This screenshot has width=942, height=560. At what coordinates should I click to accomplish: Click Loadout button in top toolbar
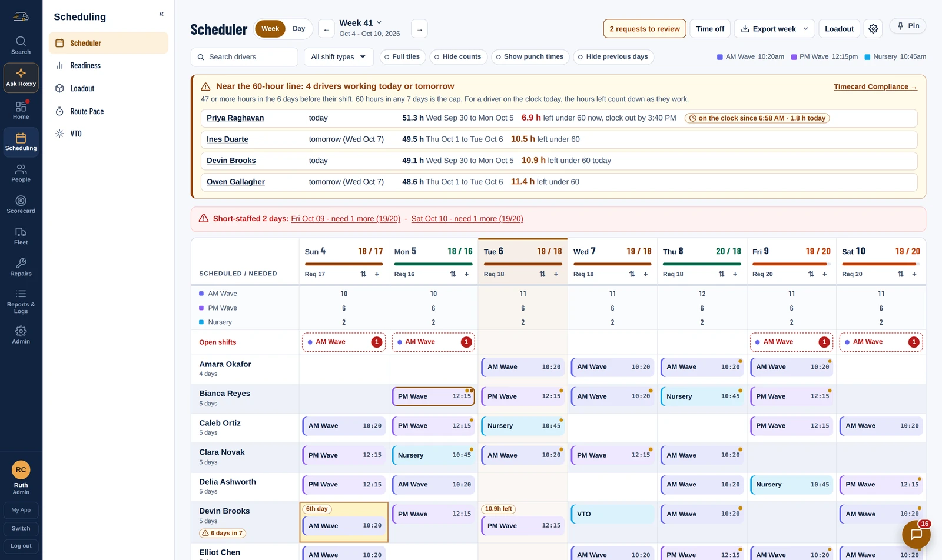840,29
